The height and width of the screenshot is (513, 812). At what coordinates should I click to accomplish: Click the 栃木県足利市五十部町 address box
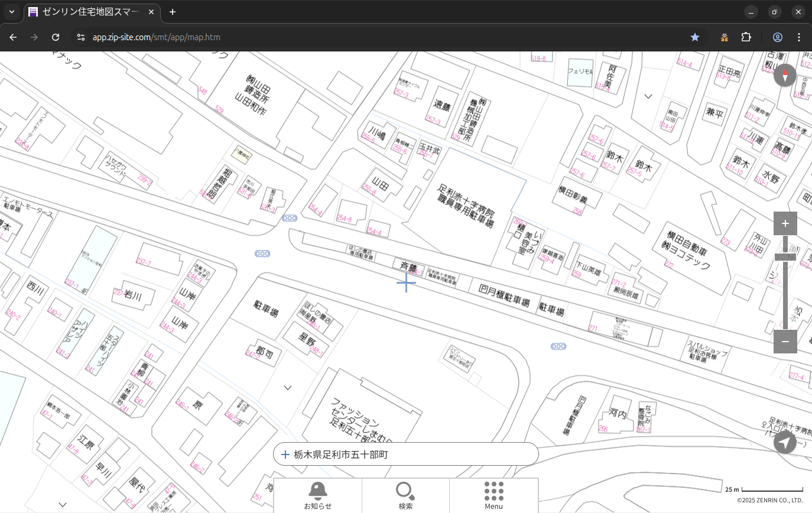(x=405, y=454)
